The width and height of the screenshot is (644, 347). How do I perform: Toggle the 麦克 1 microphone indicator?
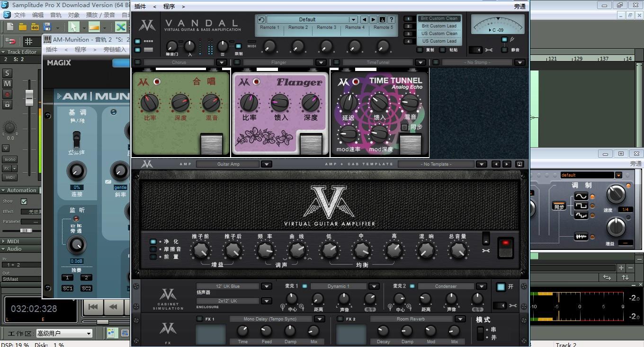coord(304,286)
